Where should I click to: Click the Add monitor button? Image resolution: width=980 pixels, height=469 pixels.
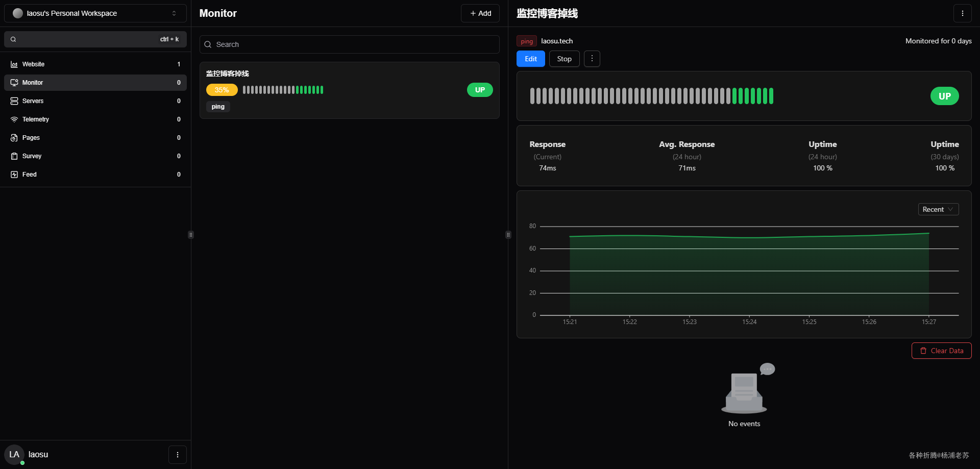click(480, 13)
